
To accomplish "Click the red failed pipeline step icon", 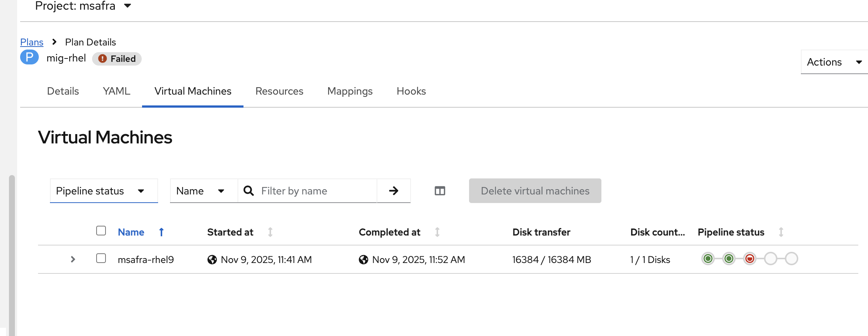I will coord(749,259).
